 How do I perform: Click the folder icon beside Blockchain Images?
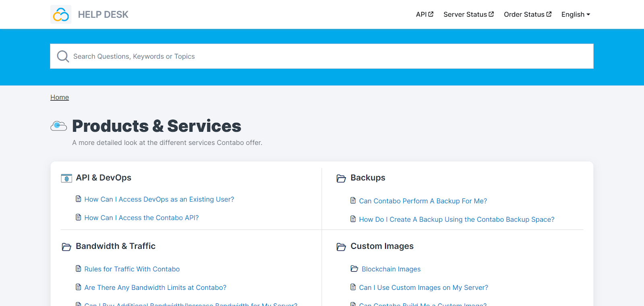point(354,269)
